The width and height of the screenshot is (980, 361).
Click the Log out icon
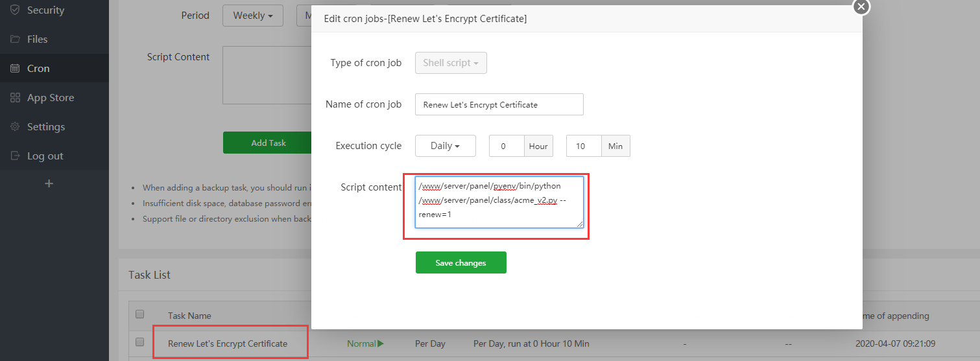point(15,156)
